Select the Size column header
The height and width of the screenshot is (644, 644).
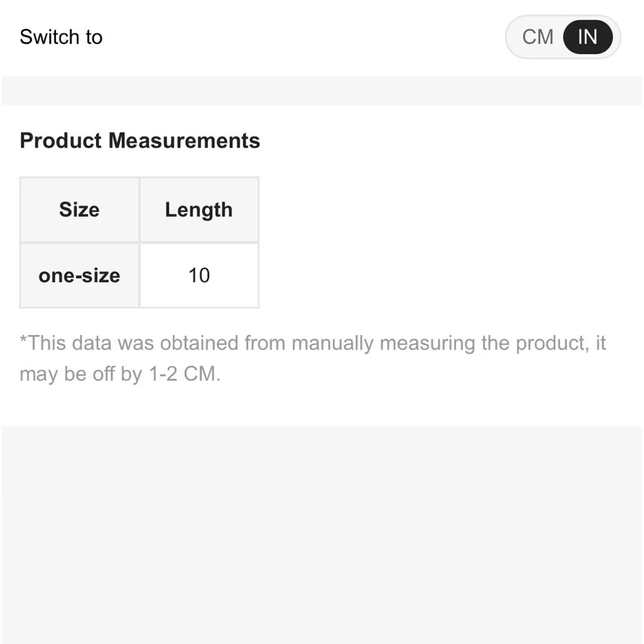pos(79,210)
